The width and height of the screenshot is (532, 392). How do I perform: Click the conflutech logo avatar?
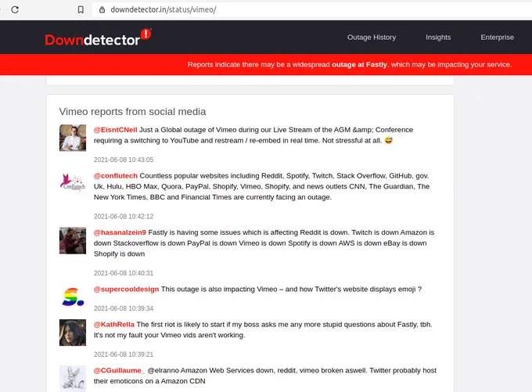coord(73,182)
